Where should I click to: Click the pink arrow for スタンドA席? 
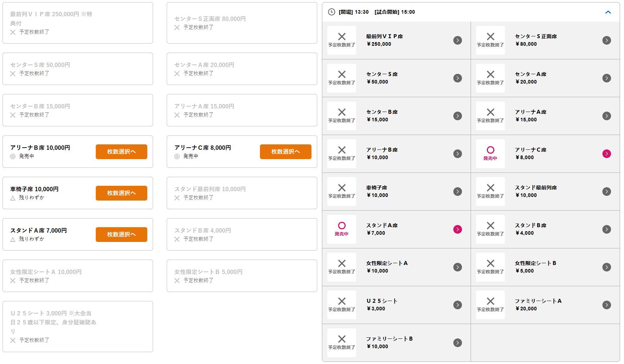click(457, 229)
